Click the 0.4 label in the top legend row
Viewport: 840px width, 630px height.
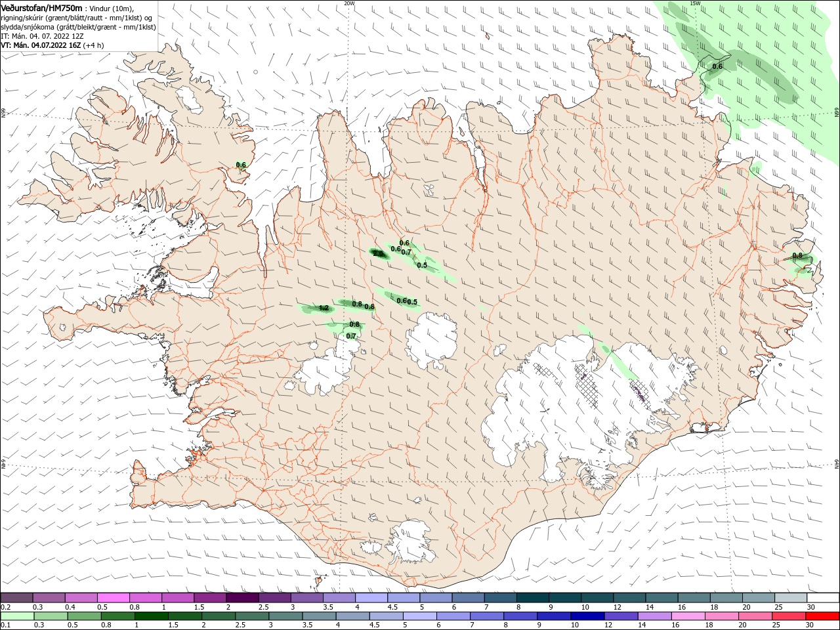tap(71, 607)
